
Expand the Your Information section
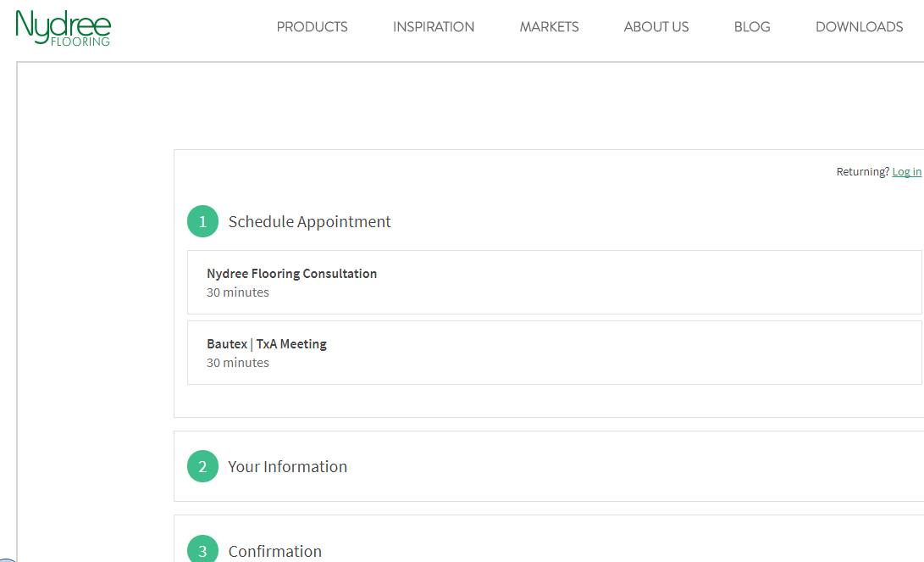[287, 467]
